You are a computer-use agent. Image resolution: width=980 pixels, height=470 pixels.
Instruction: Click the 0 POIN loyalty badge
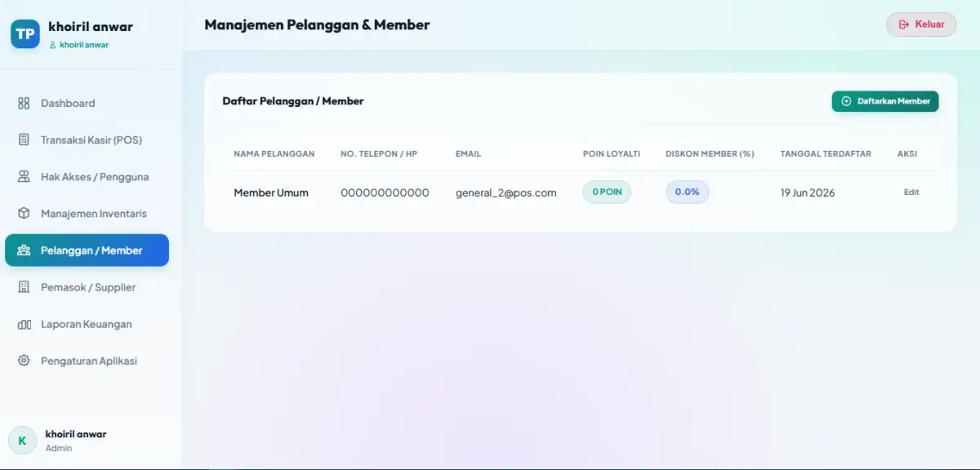[607, 192]
